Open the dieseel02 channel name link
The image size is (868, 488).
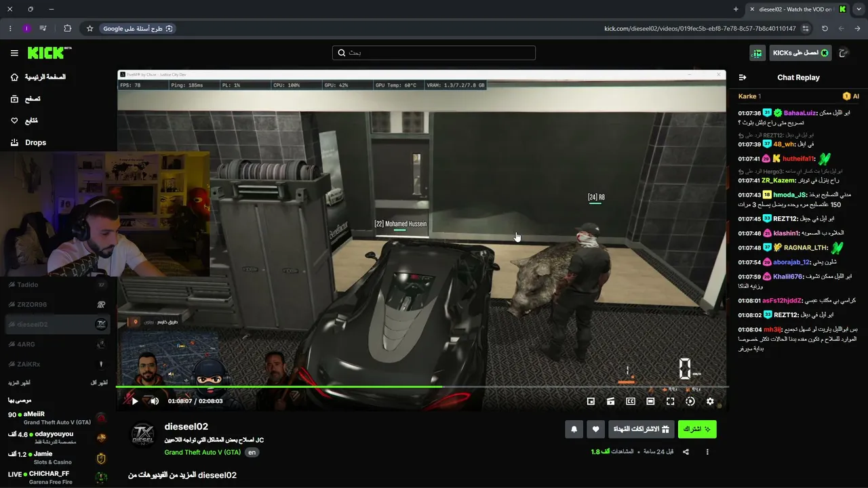[186, 426]
